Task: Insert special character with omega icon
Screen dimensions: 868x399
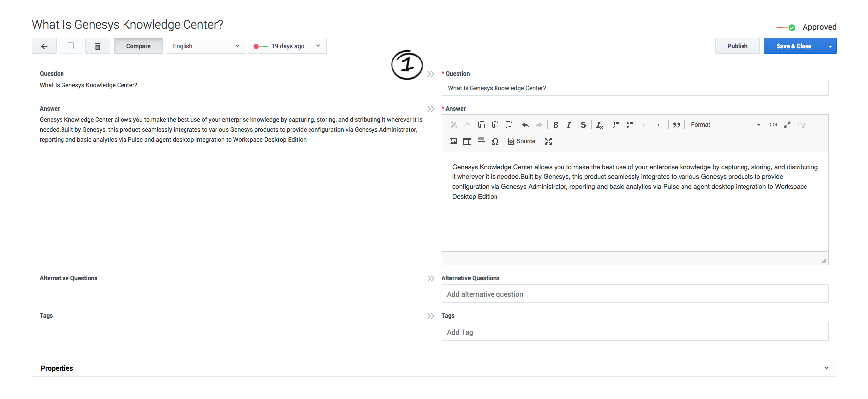Action: (495, 142)
